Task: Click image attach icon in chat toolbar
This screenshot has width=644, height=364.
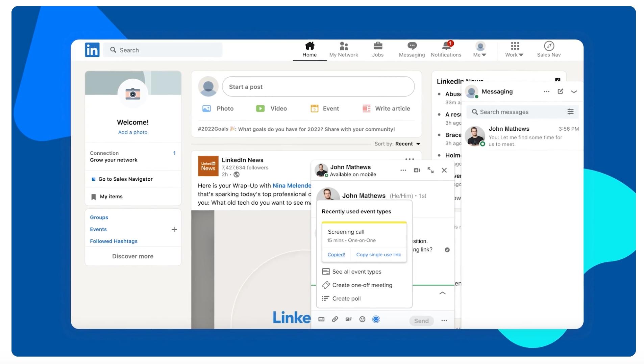Action: 321,319
